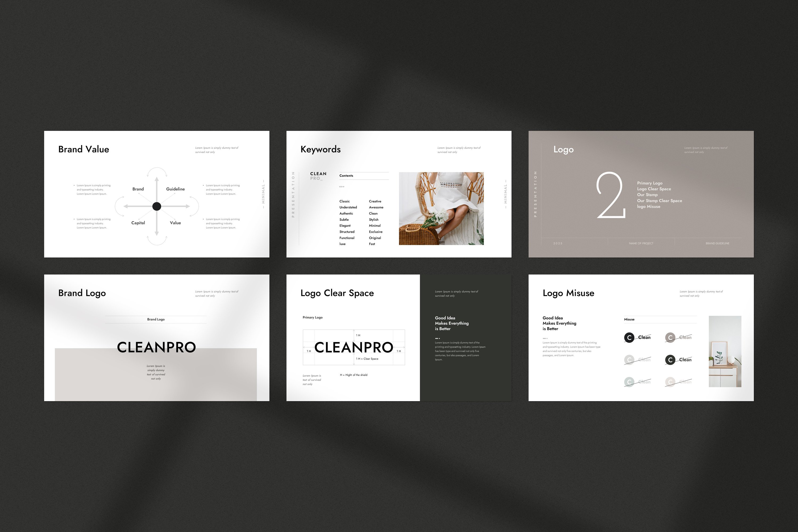
Task: Click the center node on brand value diagram
Action: point(157,194)
